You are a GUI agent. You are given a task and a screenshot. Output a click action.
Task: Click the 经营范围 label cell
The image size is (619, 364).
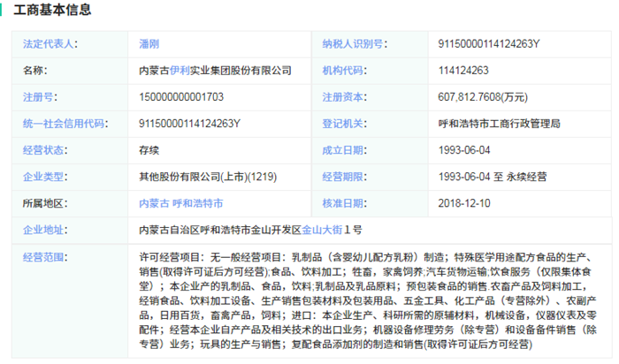coord(44,257)
